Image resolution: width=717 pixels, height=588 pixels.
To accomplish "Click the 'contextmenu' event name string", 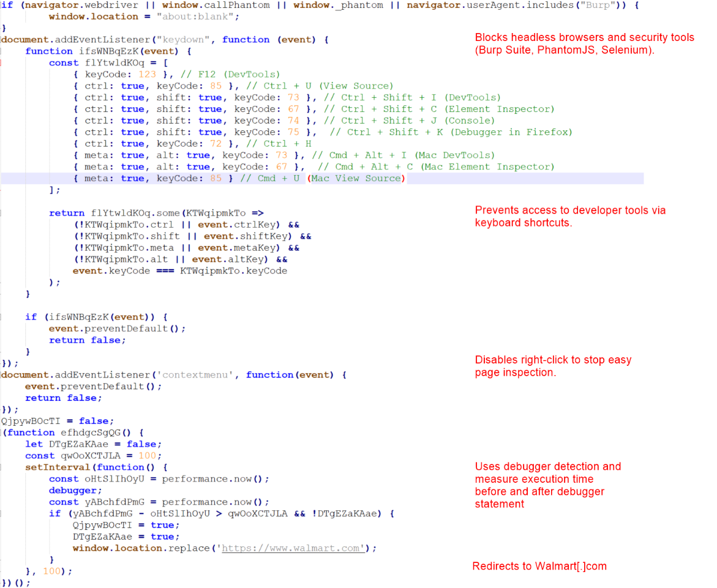I will coord(195,375).
